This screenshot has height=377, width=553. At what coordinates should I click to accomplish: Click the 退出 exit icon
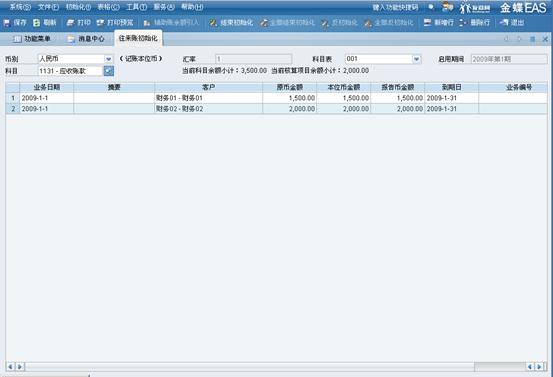coord(504,23)
